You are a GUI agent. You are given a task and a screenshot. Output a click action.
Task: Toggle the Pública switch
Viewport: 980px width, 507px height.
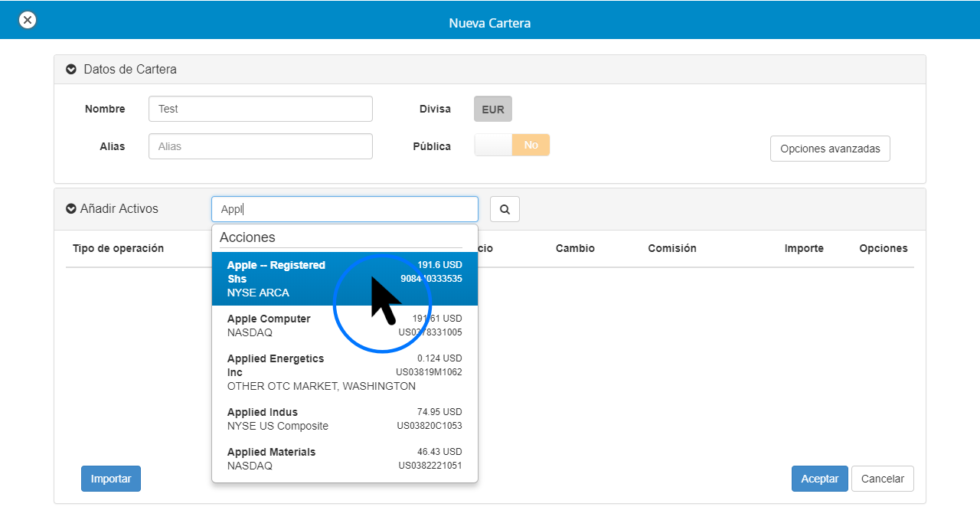[x=511, y=146]
